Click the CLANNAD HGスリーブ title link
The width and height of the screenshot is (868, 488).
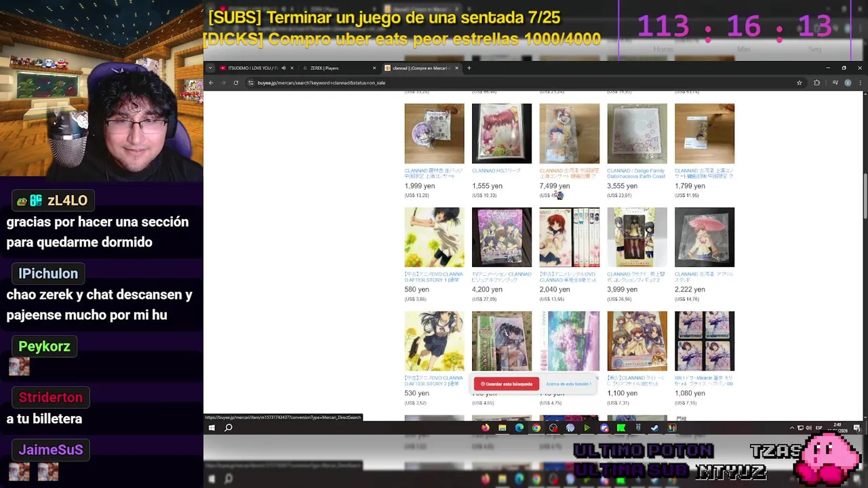coord(496,171)
